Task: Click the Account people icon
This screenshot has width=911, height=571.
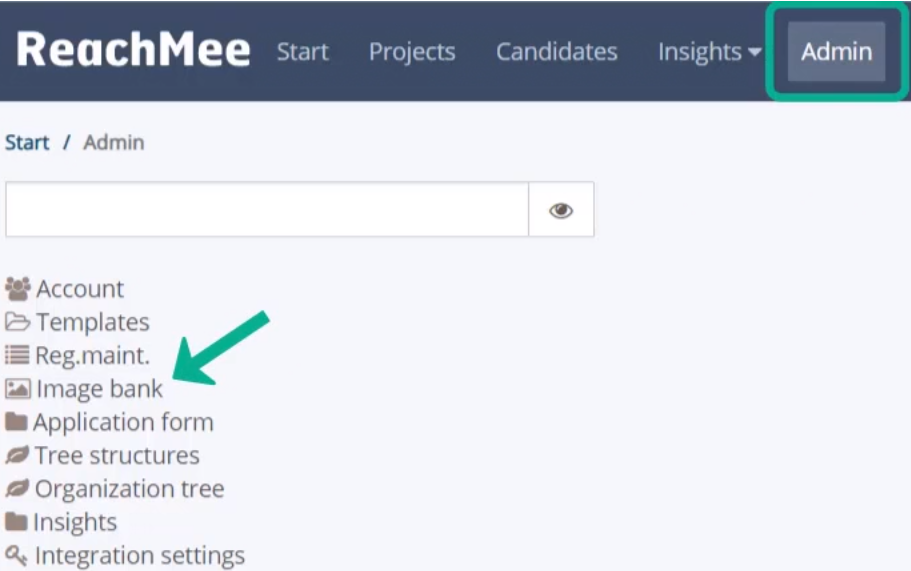Action: pos(17,289)
